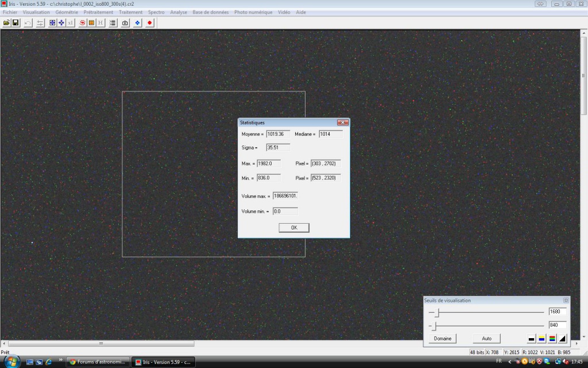
Task: Click the upper threshold field showing 1680
Action: coord(557,312)
